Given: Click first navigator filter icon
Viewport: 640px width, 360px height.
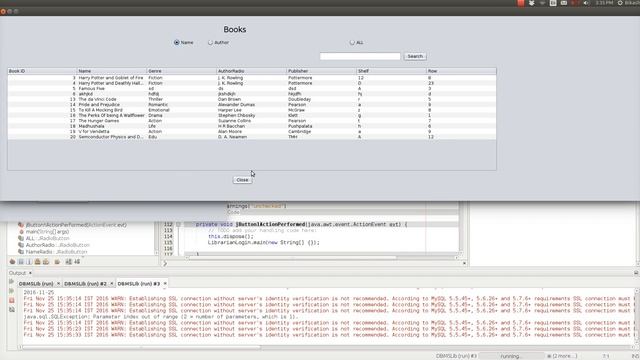Looking at the screenshot, I should point(12,262).
